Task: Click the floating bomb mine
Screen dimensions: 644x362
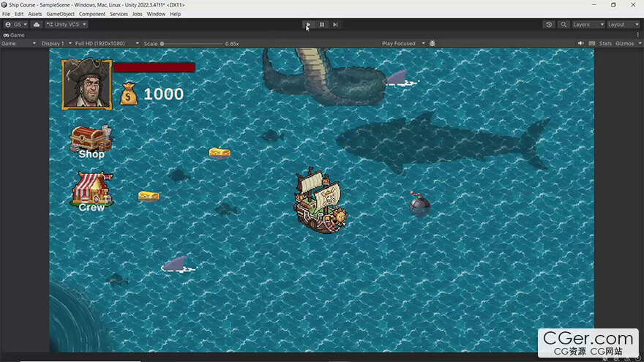Action: (x=419, y=203)
